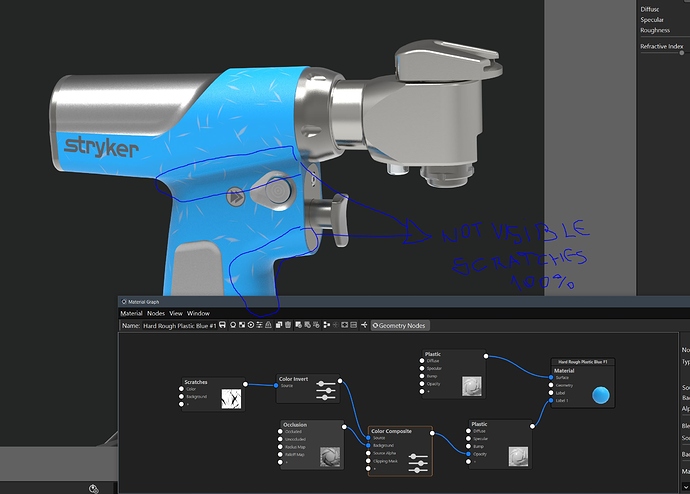This screenshot has height=494, width=690.
Task: Click the save material to library icon
Action: [222, 325]
